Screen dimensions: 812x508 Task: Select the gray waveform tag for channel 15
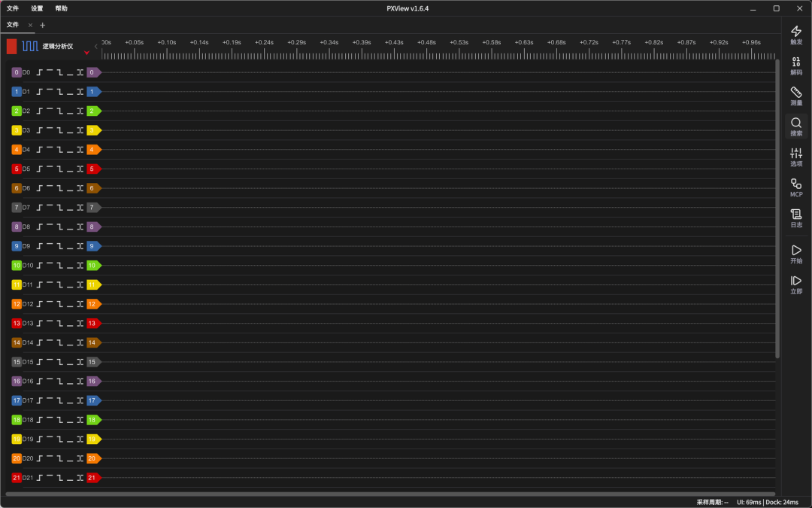(x=94, y=362)
